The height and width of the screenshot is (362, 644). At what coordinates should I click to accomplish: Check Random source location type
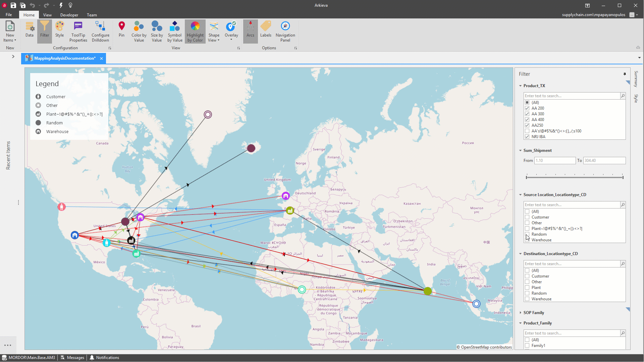point(527,234)
